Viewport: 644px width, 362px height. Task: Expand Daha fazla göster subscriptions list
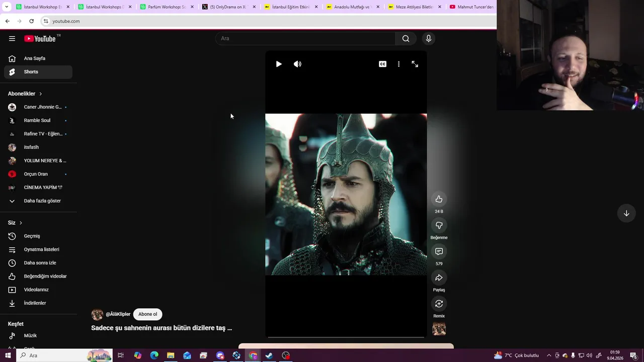pyautogui.click(x=38, y=201)
